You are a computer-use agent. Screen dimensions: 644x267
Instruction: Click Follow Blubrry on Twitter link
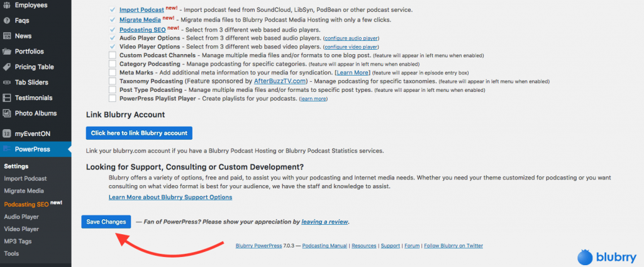click(x=453, y=246)
